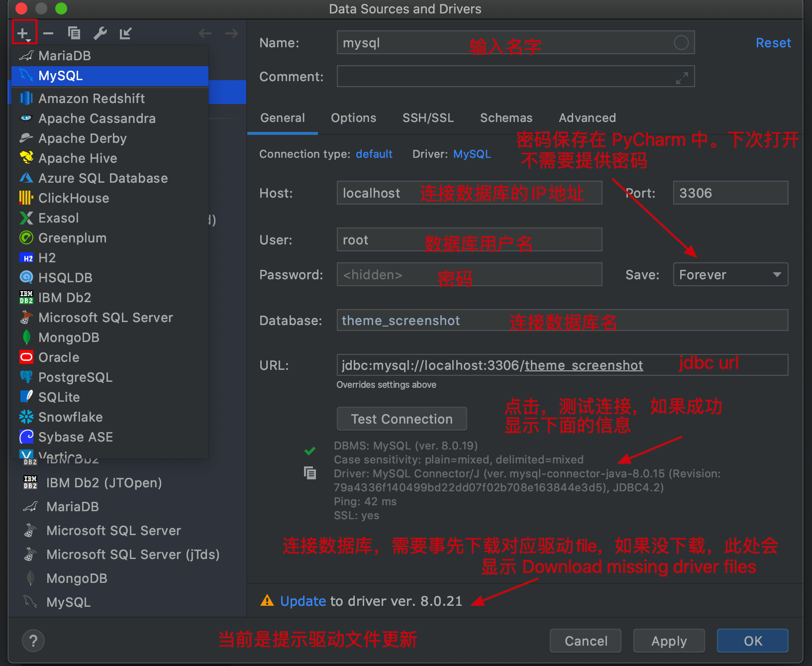This screenshot has height=666, width=812.
Task: Choose SQLite data source
Action: [x=110, y=397]
